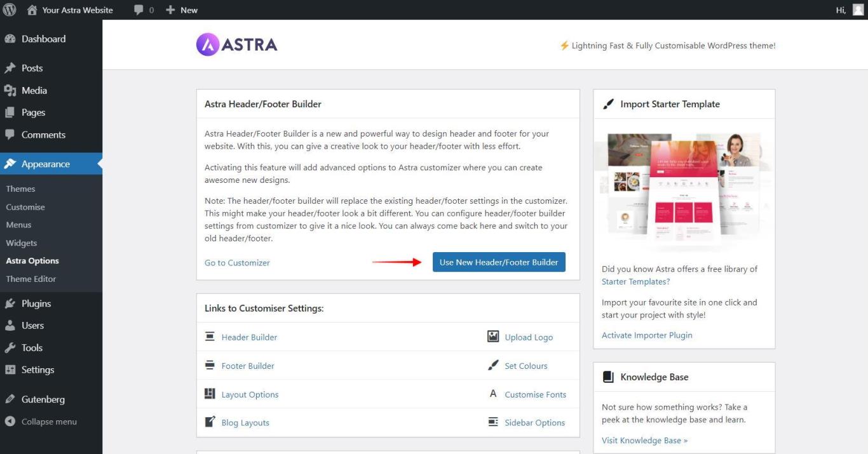Click the WordPress logo icon
868x454 pixels.
10,10
